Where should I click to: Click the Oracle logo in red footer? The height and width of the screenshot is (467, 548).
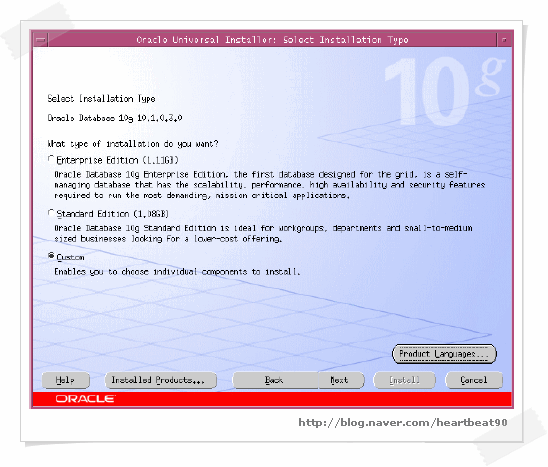[x=85, y=399]
